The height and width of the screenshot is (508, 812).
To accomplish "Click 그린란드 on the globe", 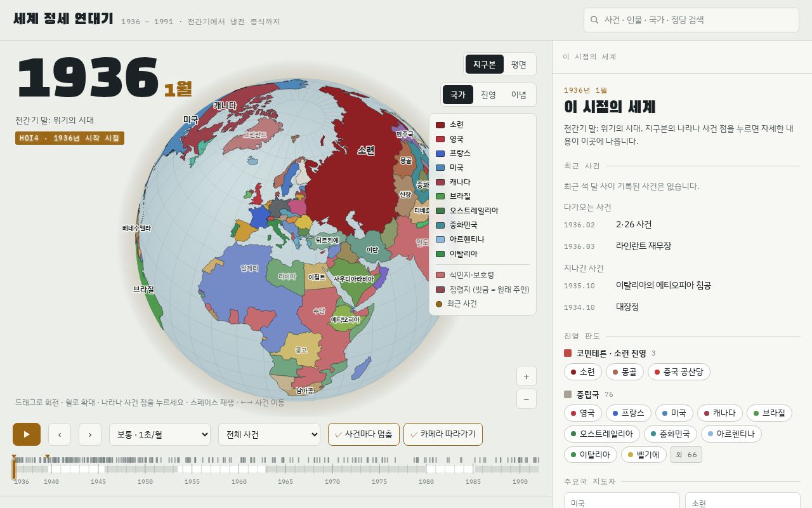I will coord(255,135).
